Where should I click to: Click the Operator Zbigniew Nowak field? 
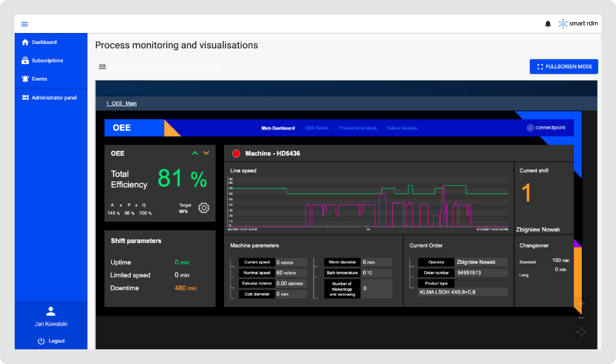[x=482, y=262]
